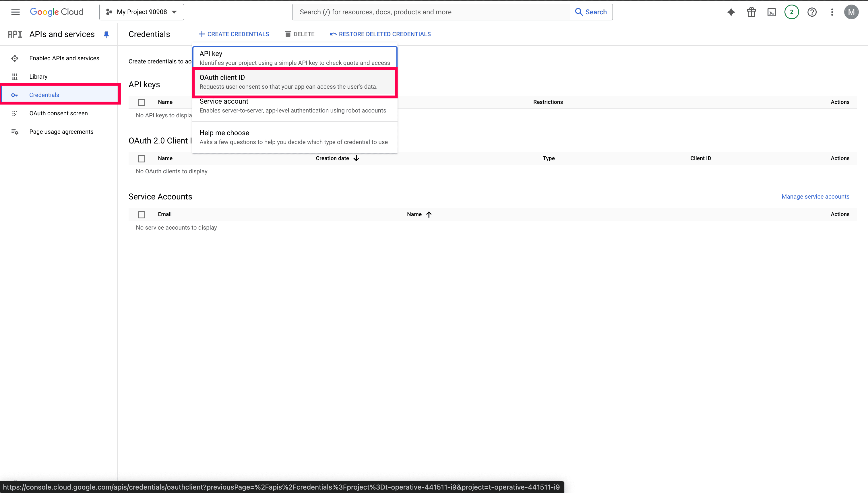Click the Client ID column header
This screenshot has width=868, height=493.
click(701, 158)
